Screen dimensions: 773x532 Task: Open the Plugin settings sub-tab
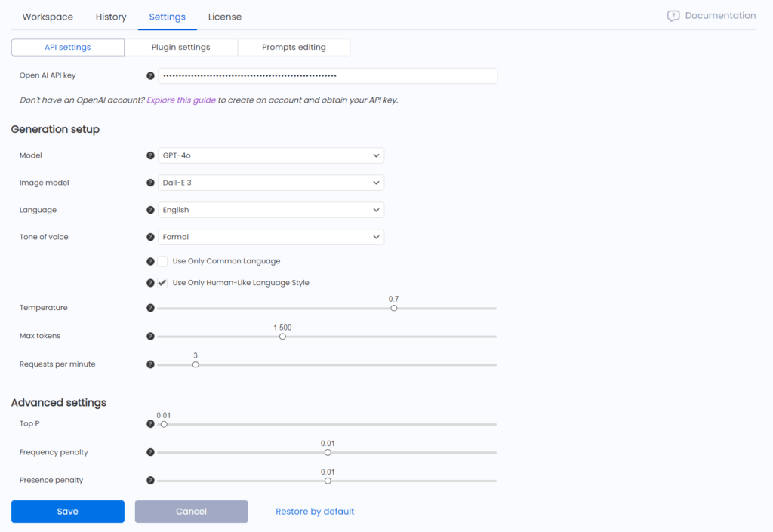(x=181, y=48)
